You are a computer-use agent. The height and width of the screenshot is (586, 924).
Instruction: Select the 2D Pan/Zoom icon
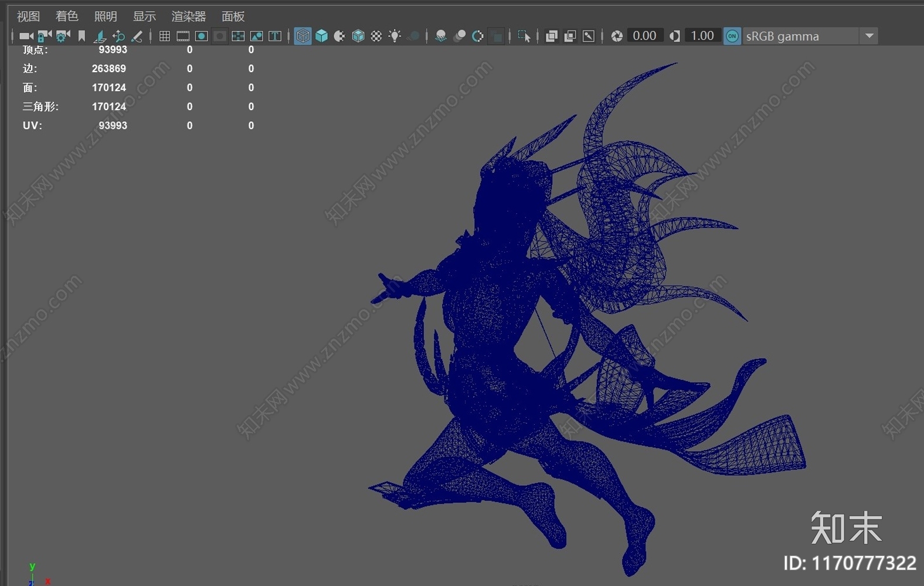coord(118,36)
